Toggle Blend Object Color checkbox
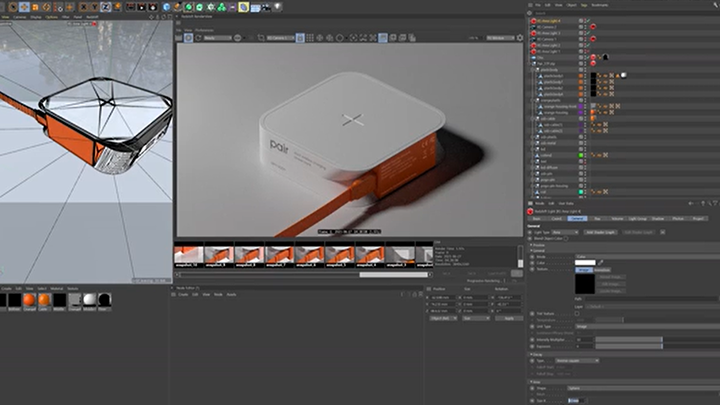This screenshot has width=720, height=405. 566,239
